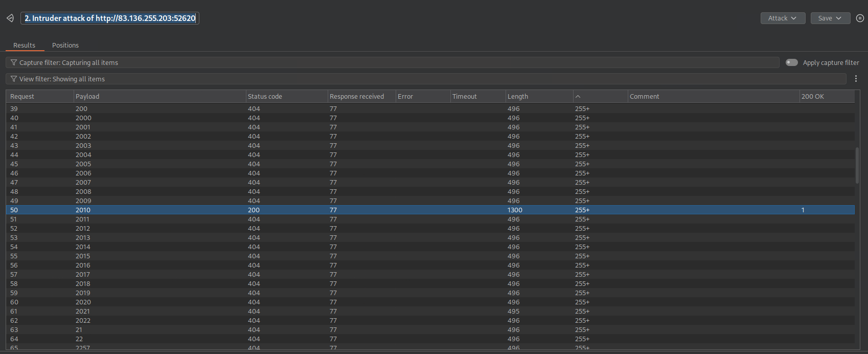Click the capture filter funnel icon

(x=14, y=62)
